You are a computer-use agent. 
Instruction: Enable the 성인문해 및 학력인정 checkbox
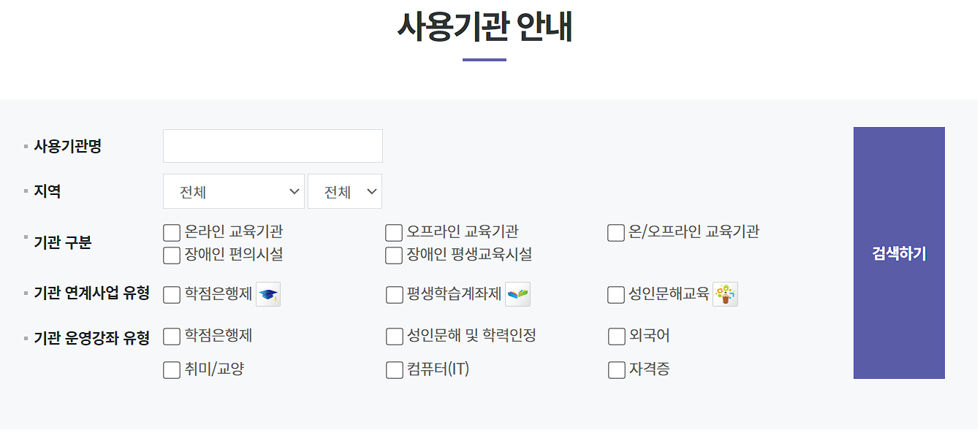tap(393, 336)
